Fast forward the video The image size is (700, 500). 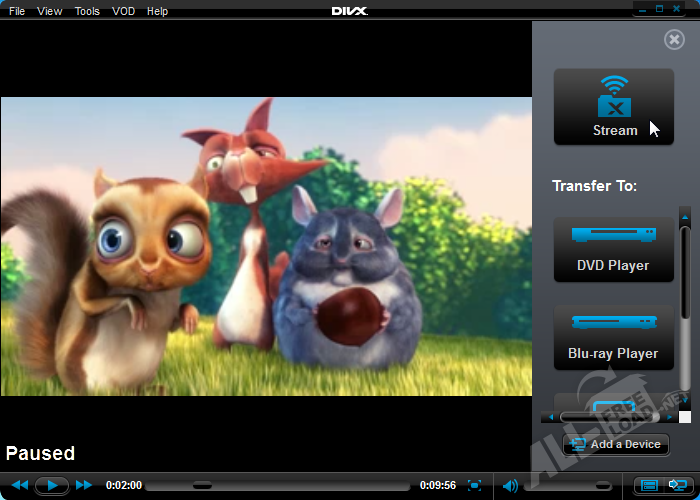(84, 485)
